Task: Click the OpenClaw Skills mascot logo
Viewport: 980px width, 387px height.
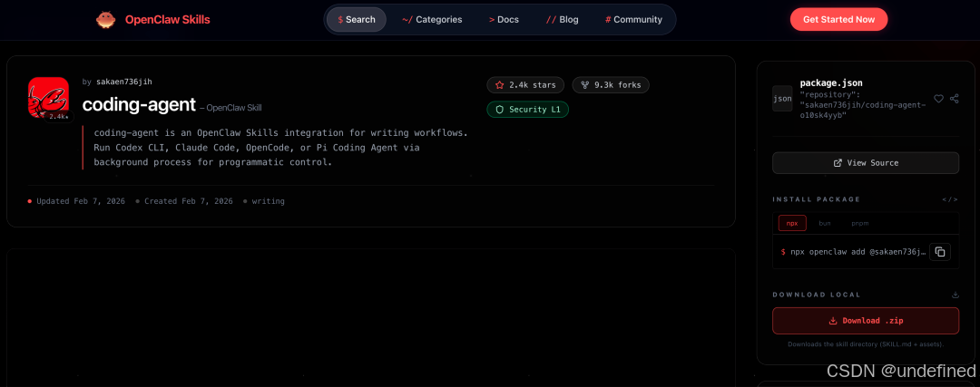Action: [x=105, y=20]
